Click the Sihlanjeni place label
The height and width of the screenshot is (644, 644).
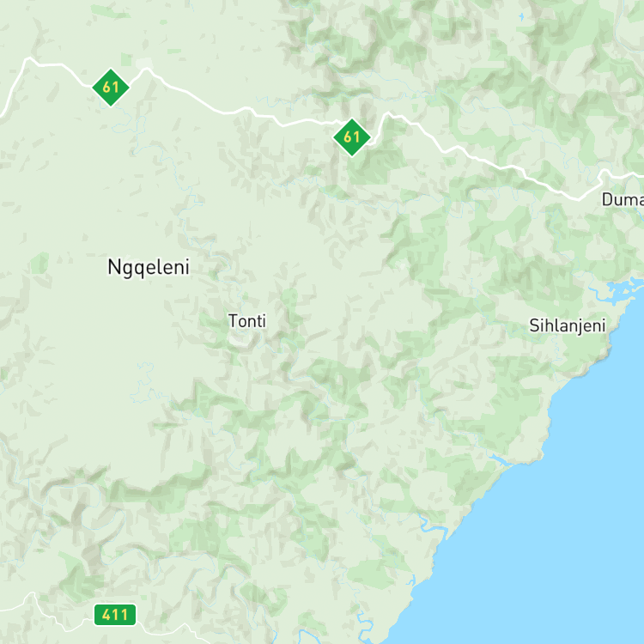568,325
